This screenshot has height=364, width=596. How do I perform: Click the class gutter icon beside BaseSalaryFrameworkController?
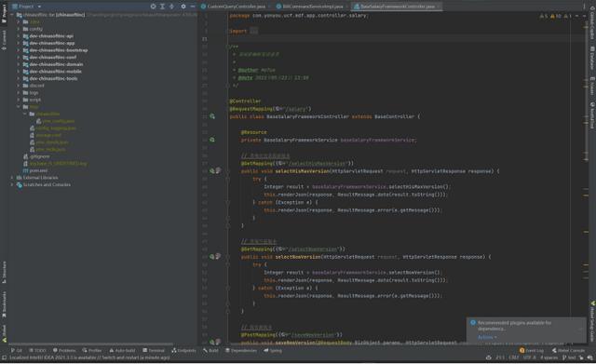point(212,116)
